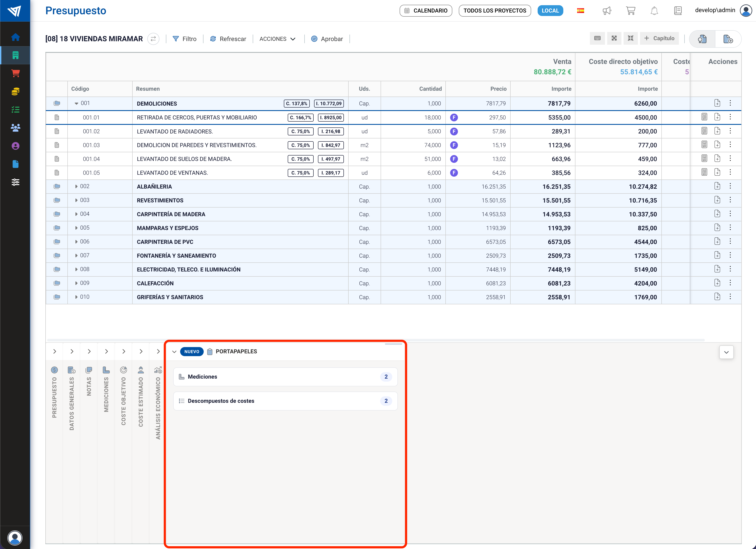Open sliders settings icon in sidebar

(x=15, y=182)
